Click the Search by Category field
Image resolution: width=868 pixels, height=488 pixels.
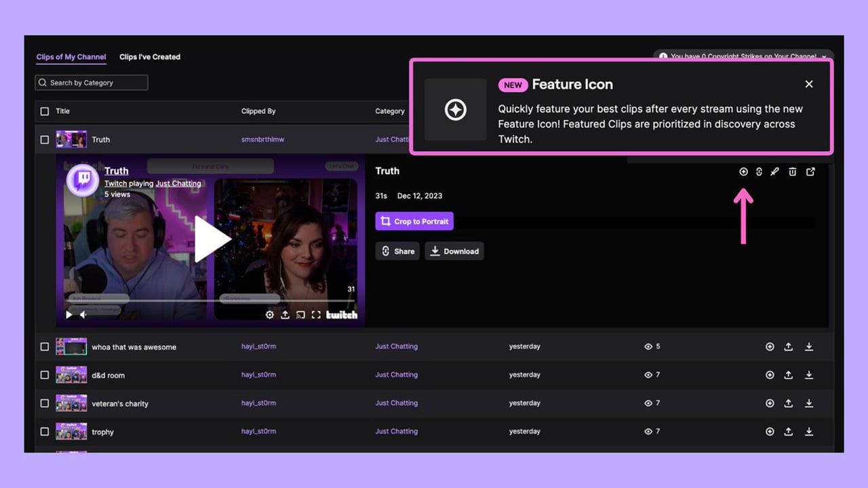coord(92,83)
